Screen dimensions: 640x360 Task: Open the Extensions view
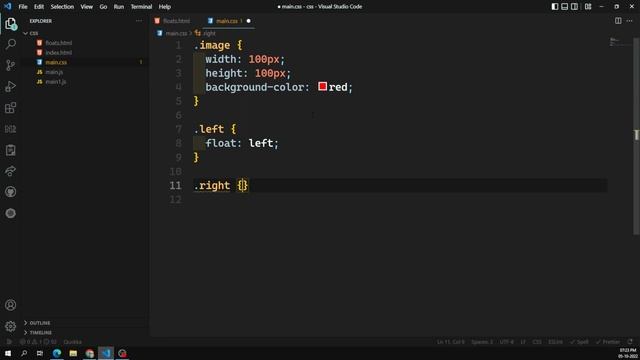coord(11,108)
